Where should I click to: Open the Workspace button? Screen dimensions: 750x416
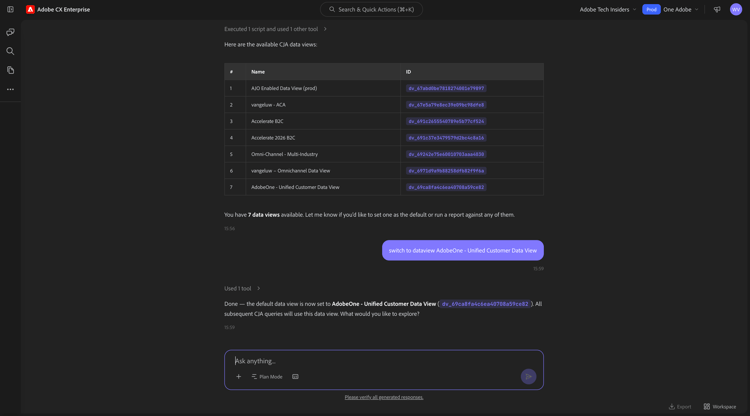coord(720,406)
